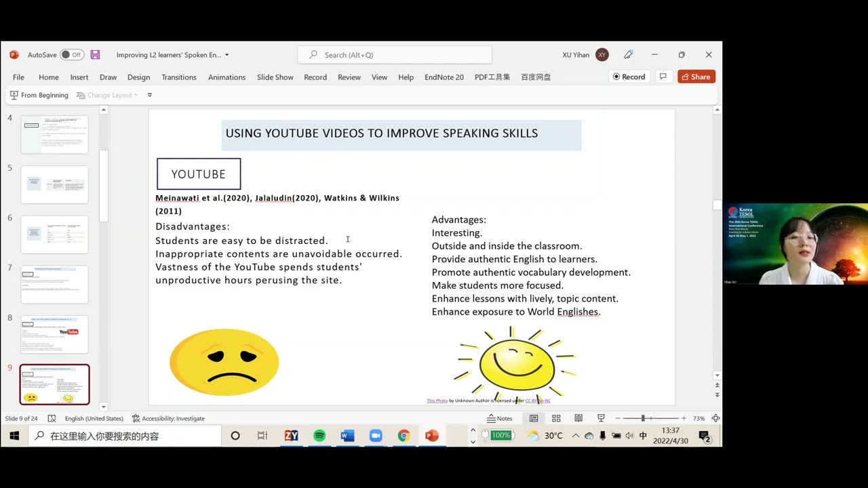
Task: Open the Review tab
Action: coord(349,77)
